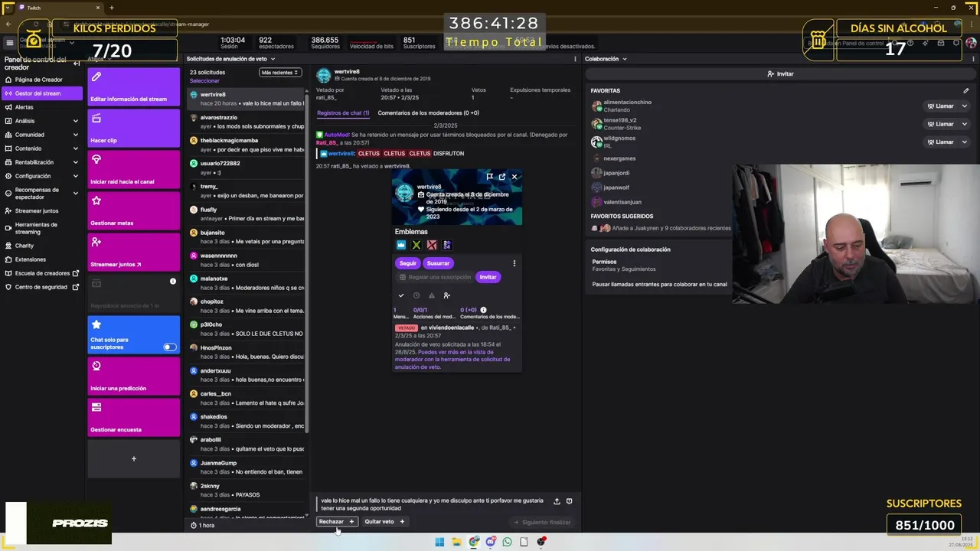Viewport: 980px width, 551px height.
Task: Expand Recompensas de espectador section
Action: (75, 194)
